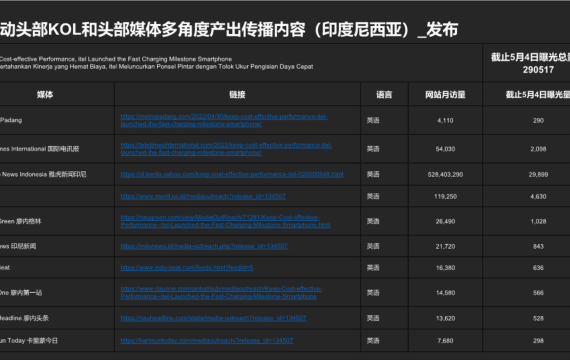Viewport: 570px width, 360px height.
Task: Open the www.menit.co.id mediaoutreach link
Action: click(203, 196)
